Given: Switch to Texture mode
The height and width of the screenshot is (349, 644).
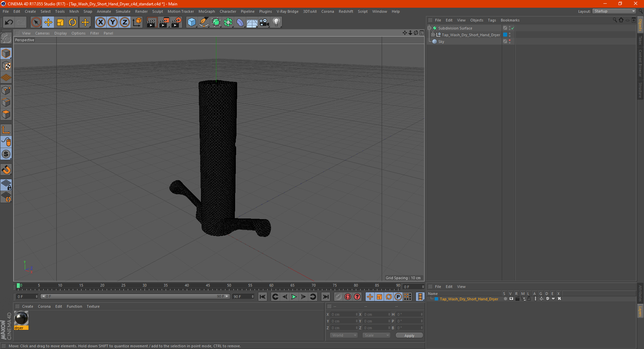Looking at the screenshot, I should click(6, 66).
